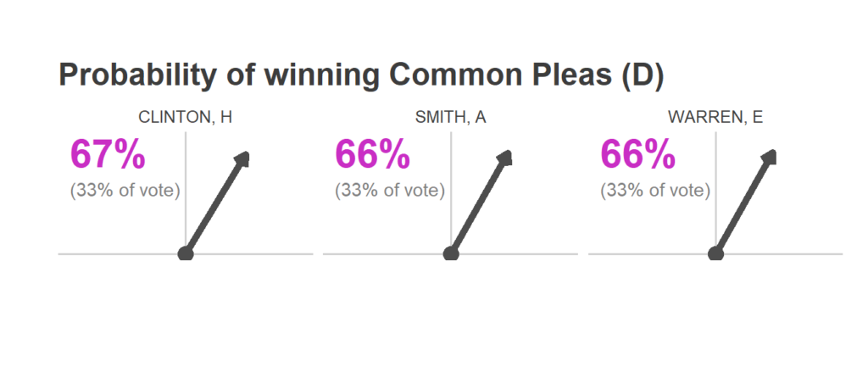
Task: Click the vertical center line above Clinton's pivot
Action: click(186, 188)
